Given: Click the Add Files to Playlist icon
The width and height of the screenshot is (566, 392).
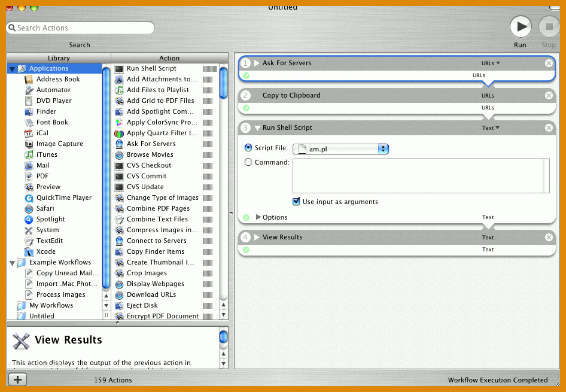Looking at the screenshot, I should 118,90.
